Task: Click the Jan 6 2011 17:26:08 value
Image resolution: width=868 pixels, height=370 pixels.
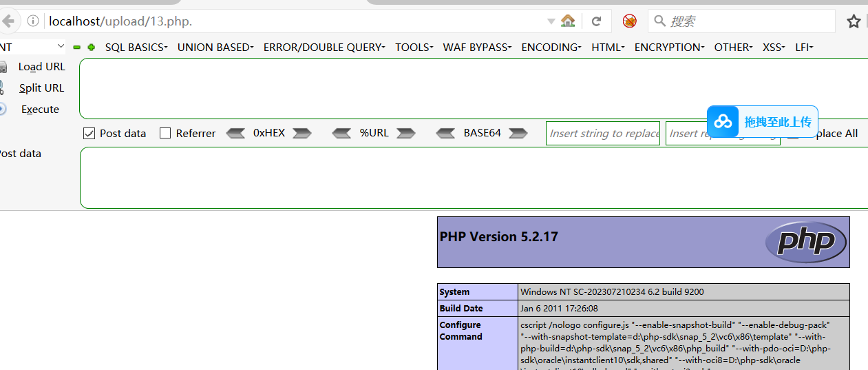Action: 559,309
